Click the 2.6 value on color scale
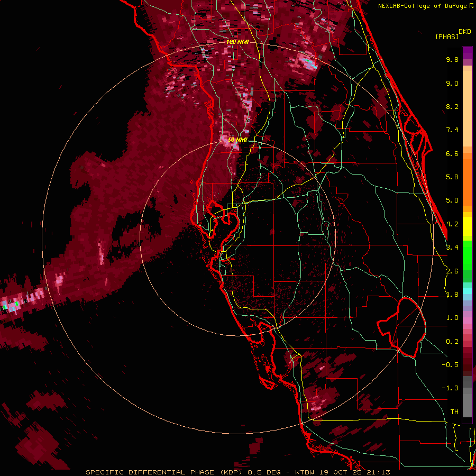The width and height of the screenshot is (476, 476). point(452,271)
